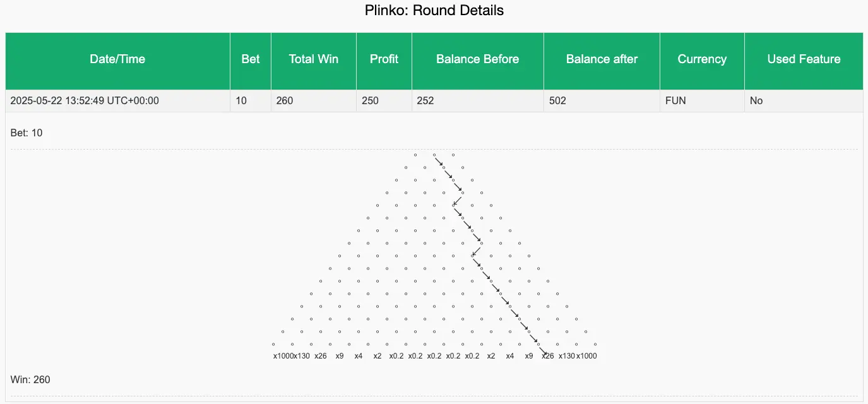This screenshot has height=404, width=868.
Task: Select the Bet column header
Action: point(251,59)
